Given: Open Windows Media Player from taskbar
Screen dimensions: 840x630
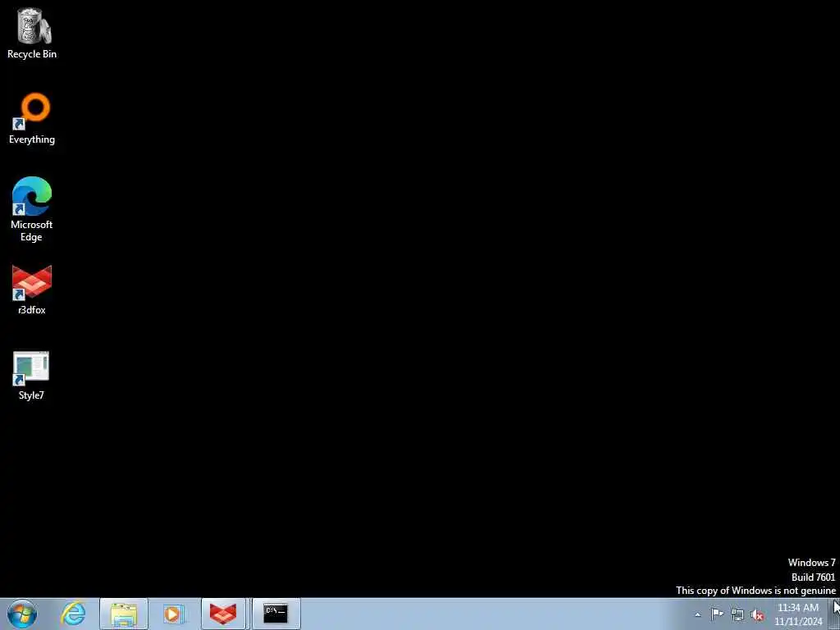Looking at the screenshot, I should coord(174,614).
